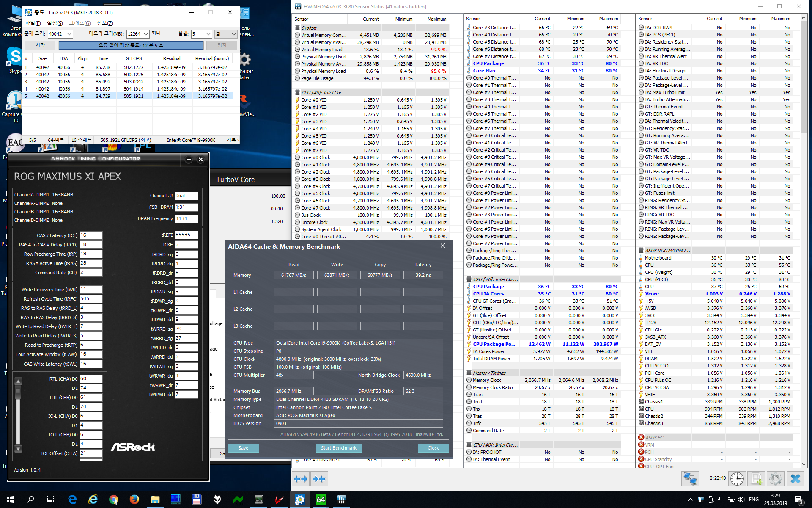
Task: Reset min/max values with clock icon
Action: (737, 479)
